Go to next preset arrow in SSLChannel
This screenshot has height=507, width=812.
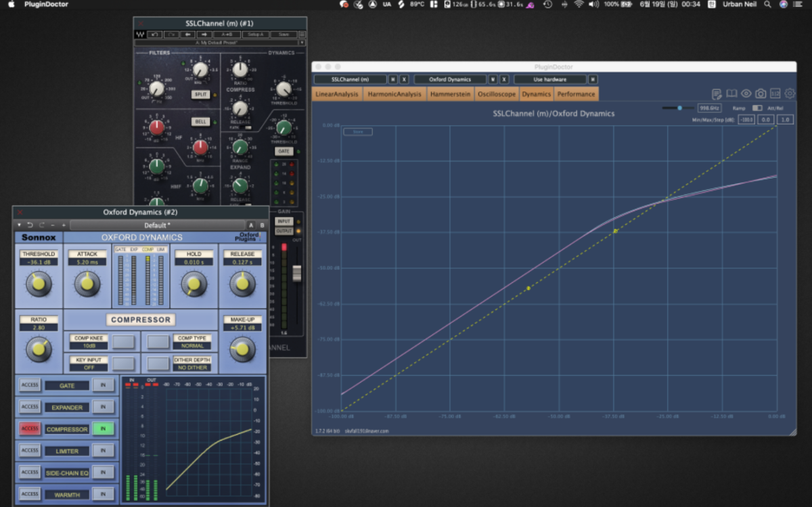tap(203, 35)
